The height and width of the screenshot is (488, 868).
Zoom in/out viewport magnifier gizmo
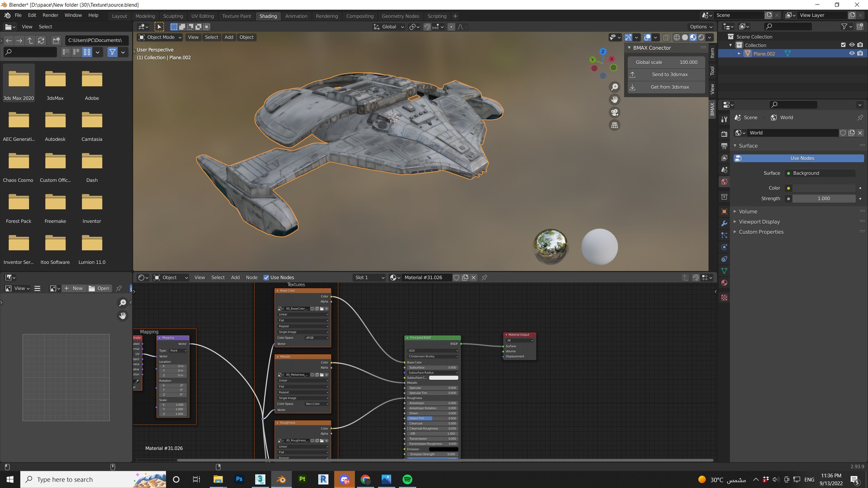pyautogui.click(x=614, y=87)
